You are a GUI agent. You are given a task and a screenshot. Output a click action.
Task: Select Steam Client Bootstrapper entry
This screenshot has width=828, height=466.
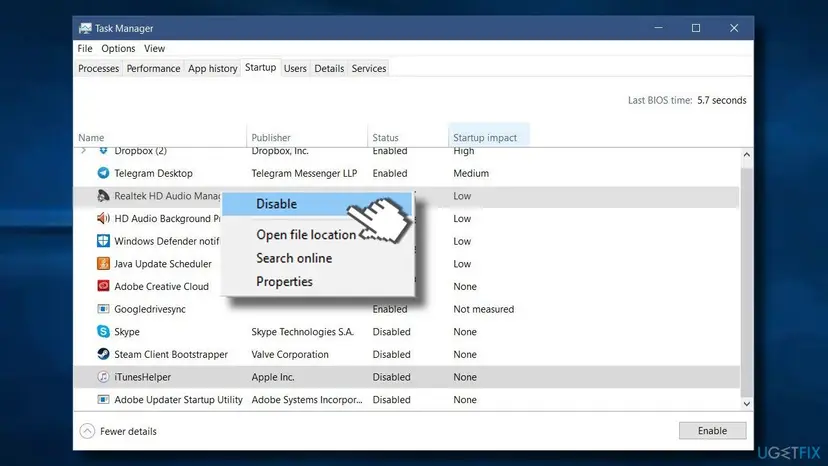pos(171,355)
